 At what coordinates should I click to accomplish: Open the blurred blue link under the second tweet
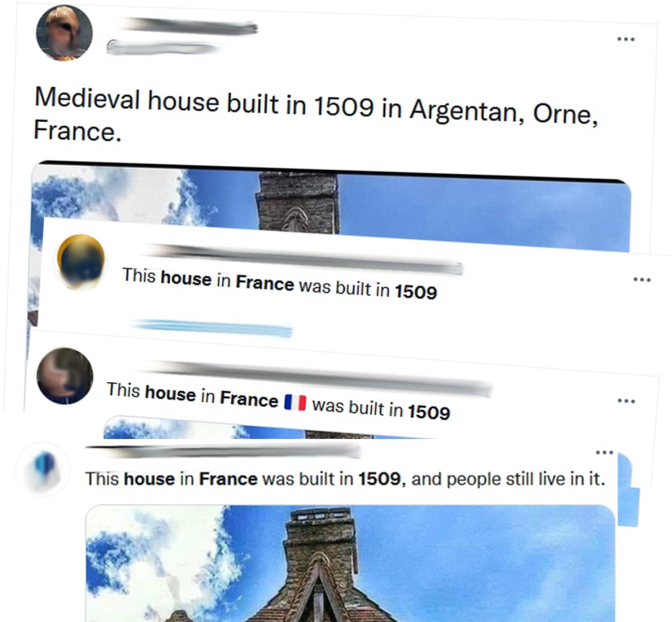[213, 328]
